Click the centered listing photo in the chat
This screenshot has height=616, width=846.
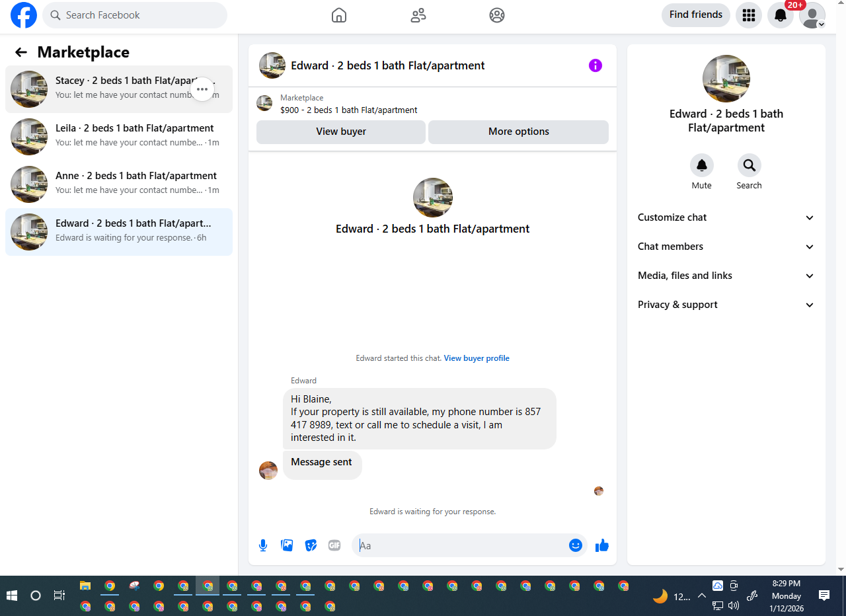[x=433, y=198]
